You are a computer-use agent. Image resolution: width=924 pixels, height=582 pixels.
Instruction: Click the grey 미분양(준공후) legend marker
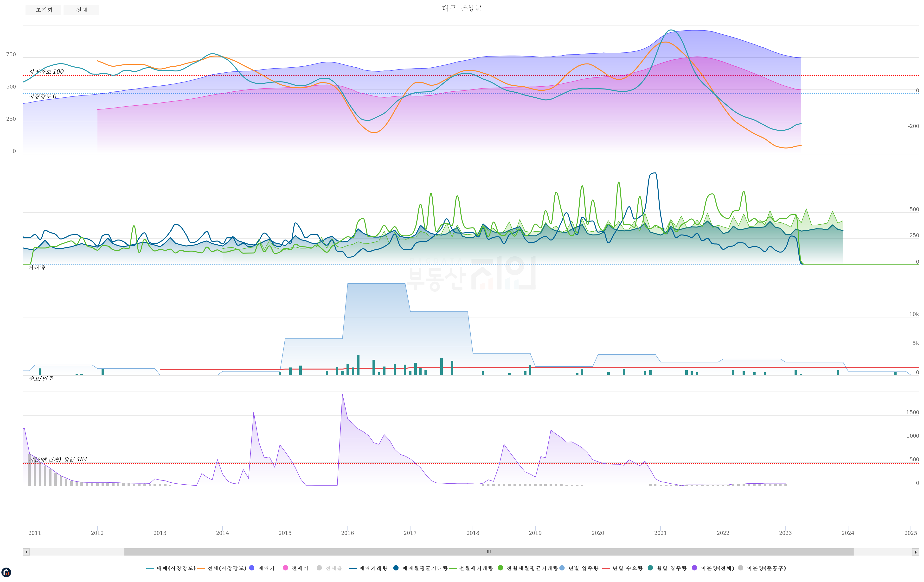741,568
